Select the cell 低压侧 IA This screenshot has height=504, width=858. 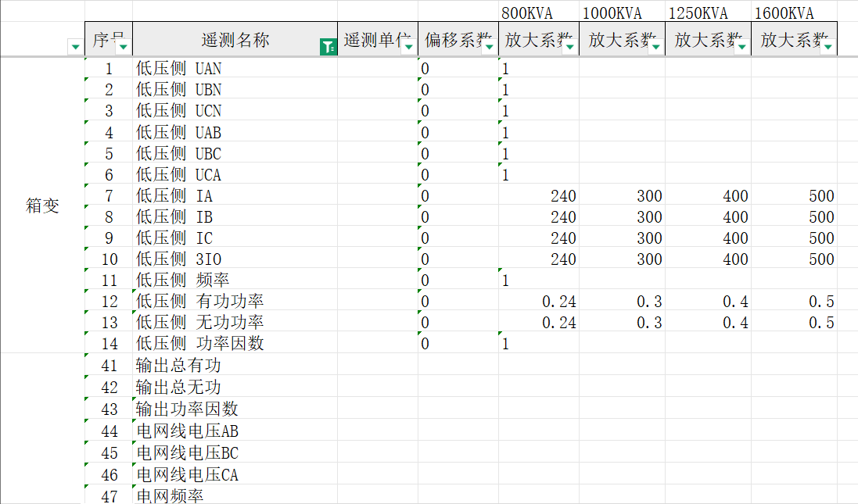(235, 195)
